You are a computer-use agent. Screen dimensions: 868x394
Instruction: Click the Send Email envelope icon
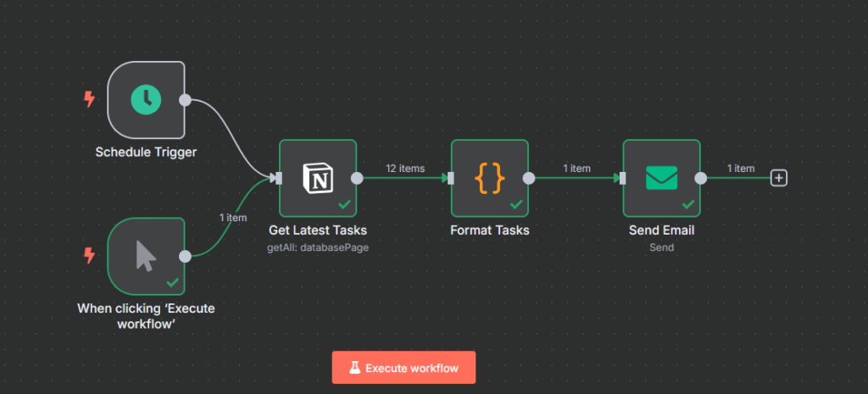[661, 178]
